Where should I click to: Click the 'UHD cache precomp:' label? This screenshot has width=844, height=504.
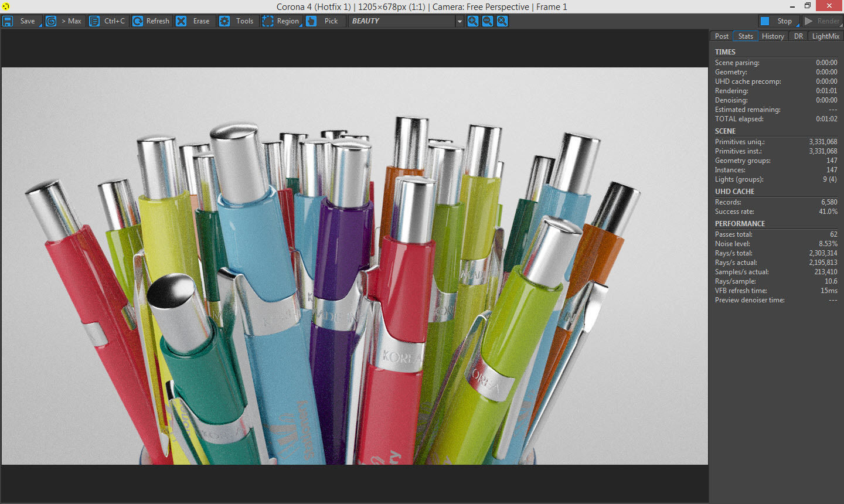click(748, 81)
